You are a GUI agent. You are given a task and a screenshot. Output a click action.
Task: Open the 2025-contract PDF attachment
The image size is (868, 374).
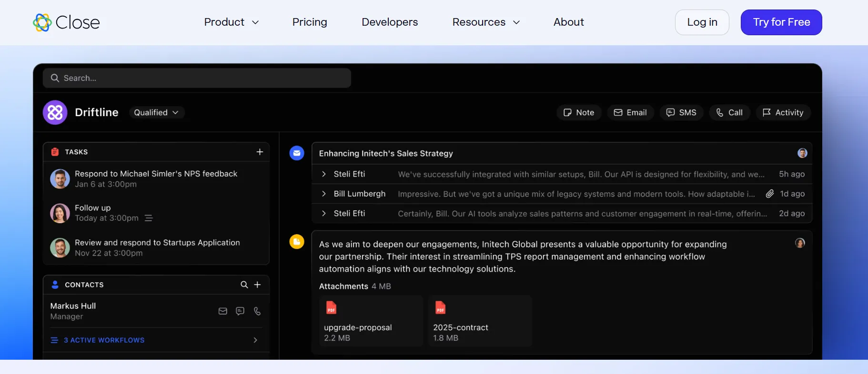coord(480,320)
